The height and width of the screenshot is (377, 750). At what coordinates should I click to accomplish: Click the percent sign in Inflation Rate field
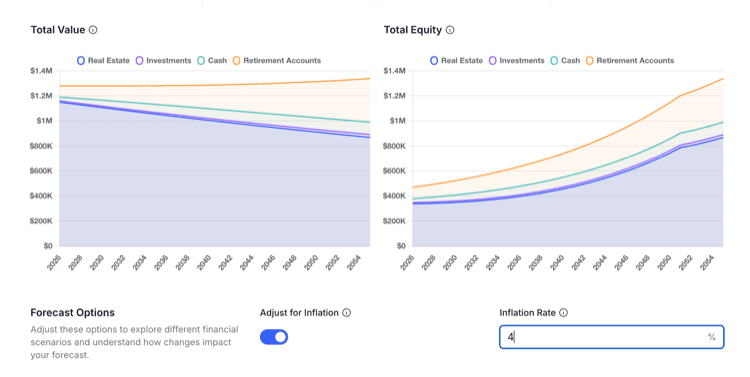click(x=712, y=337)
